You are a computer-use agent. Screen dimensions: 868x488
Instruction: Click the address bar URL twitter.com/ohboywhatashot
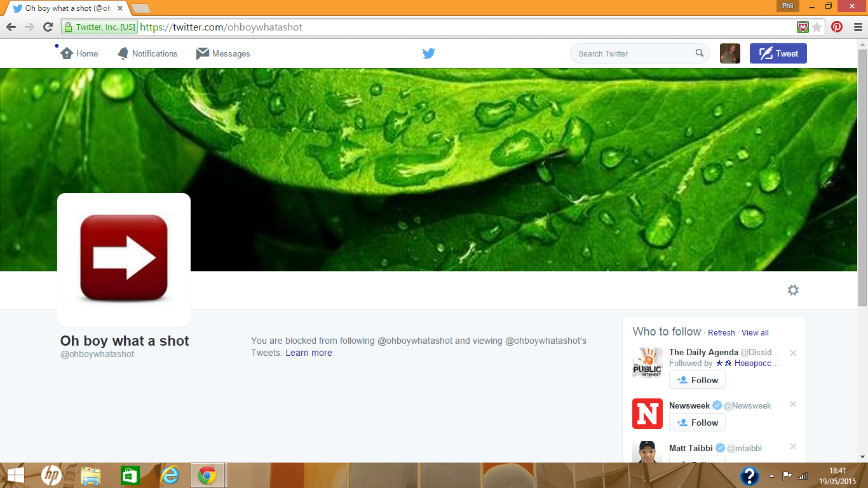tap(221, 27)
